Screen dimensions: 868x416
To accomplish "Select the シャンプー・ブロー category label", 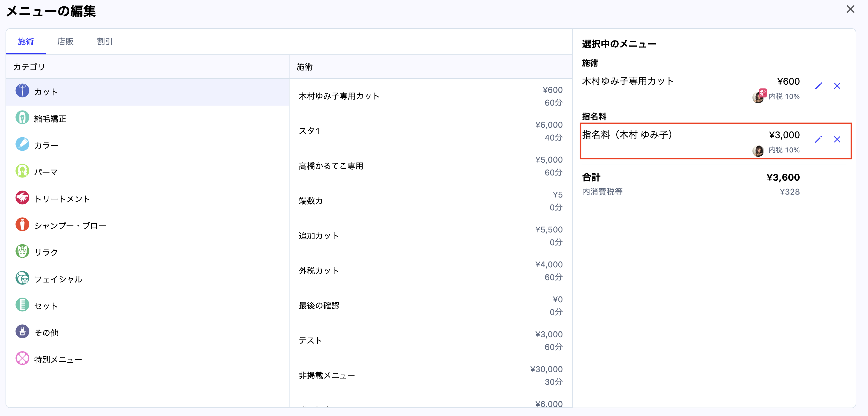I will 70,226.
